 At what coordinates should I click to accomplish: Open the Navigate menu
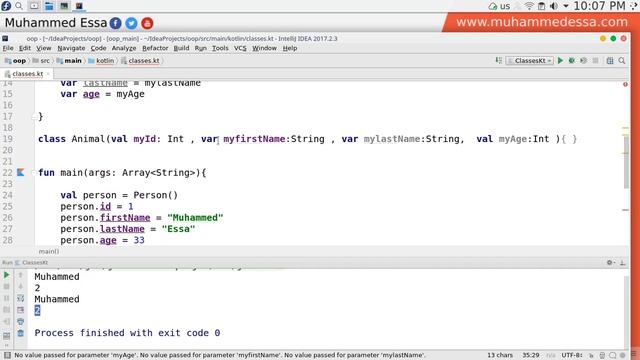[71, 48]
